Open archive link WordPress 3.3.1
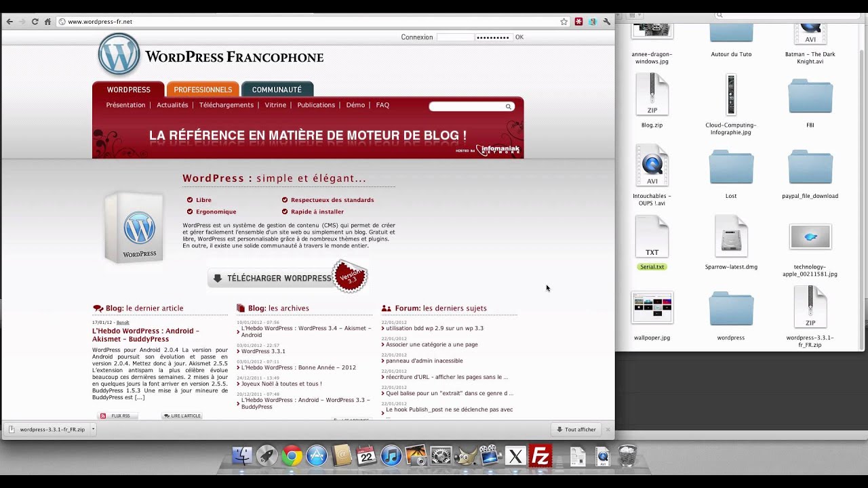This screenshot has height=488, width=868. 263,351
